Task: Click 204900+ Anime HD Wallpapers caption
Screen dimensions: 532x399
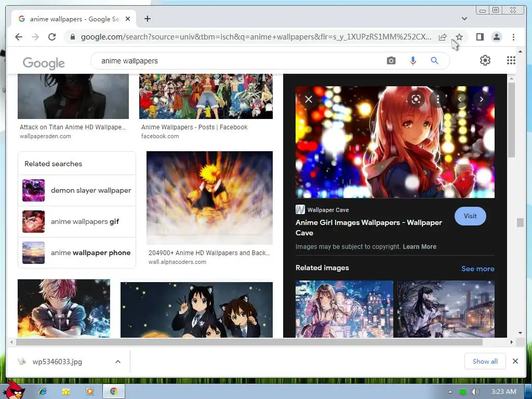Action: pyautogui.click(x=209, y=253)
